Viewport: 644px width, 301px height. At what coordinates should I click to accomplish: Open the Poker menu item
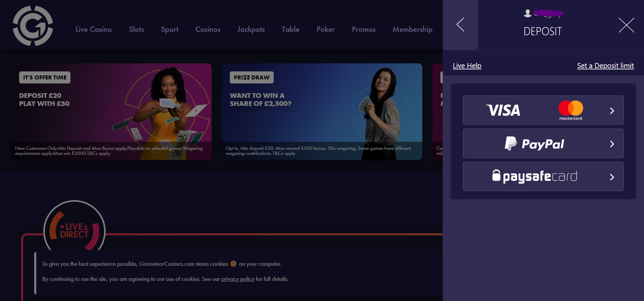click(x=326, y=29)
